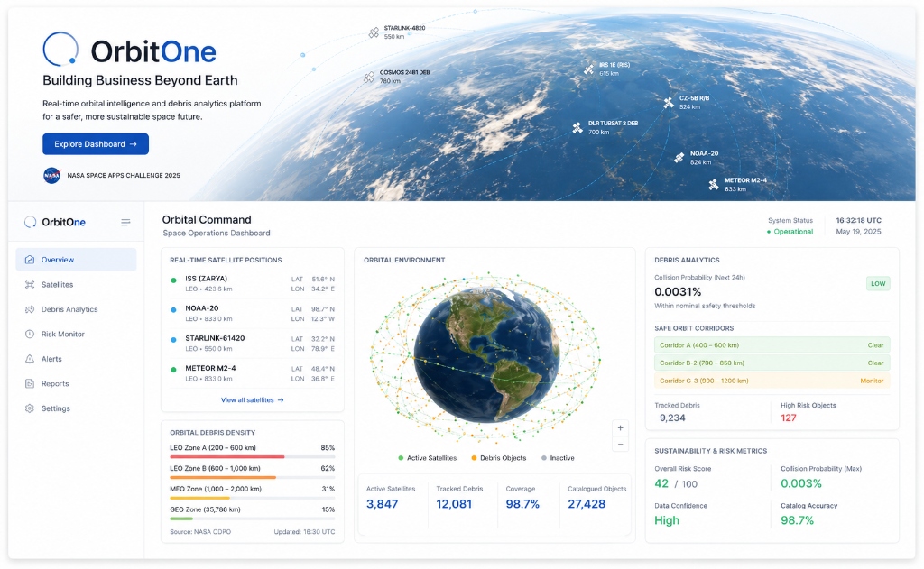The image size is (924, 569).
Task: Select Corridor A (400 – 600 km) row
Action: click(x=772, y=345)
